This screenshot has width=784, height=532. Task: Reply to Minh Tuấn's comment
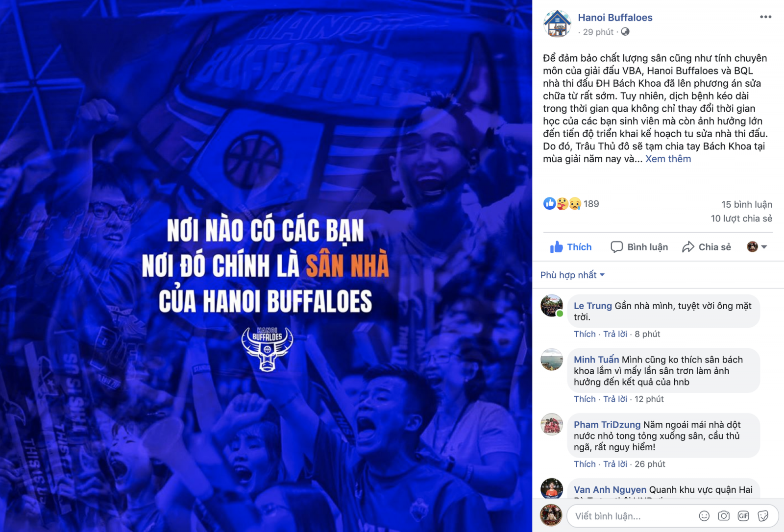coord(615,399)
